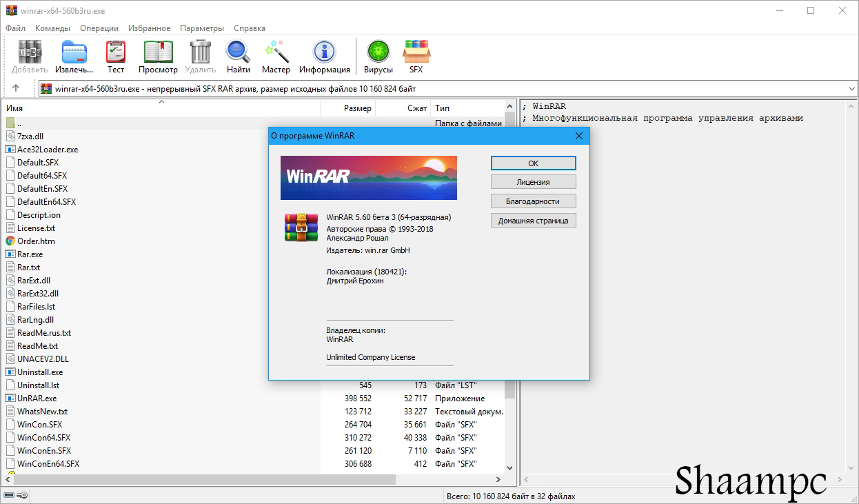Start the Найти (Find files) tool
Viewport: 859px width, 504px height.
coord(237,52)
